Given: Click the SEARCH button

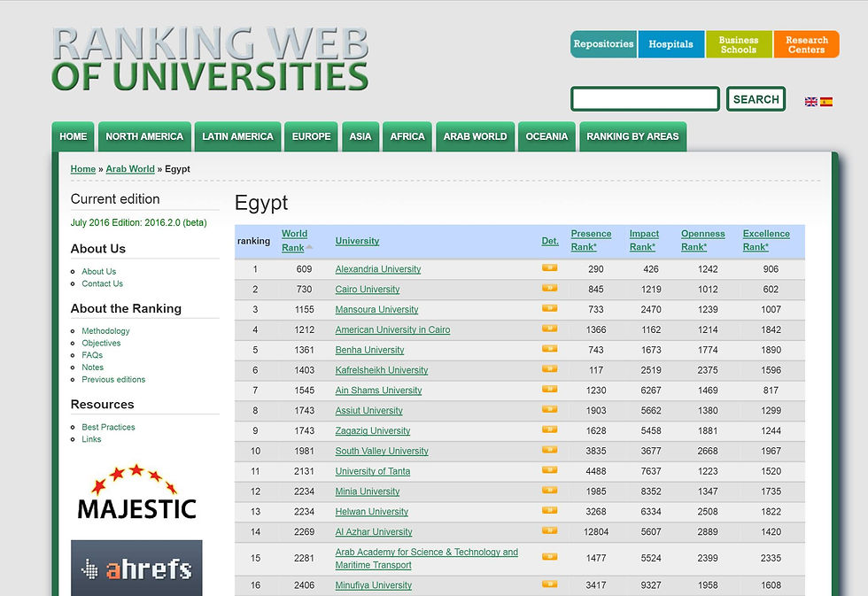Looking at the screenshot, I should coord(756,99).
